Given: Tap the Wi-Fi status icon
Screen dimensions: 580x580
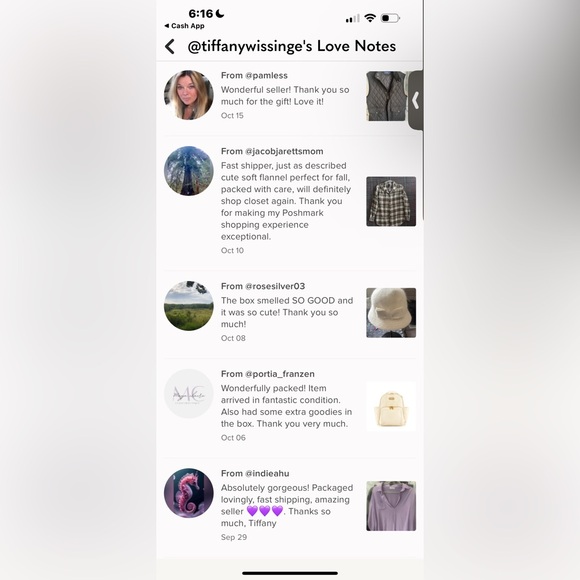Looking at the screenshot, I should click(x=370, y=18).
